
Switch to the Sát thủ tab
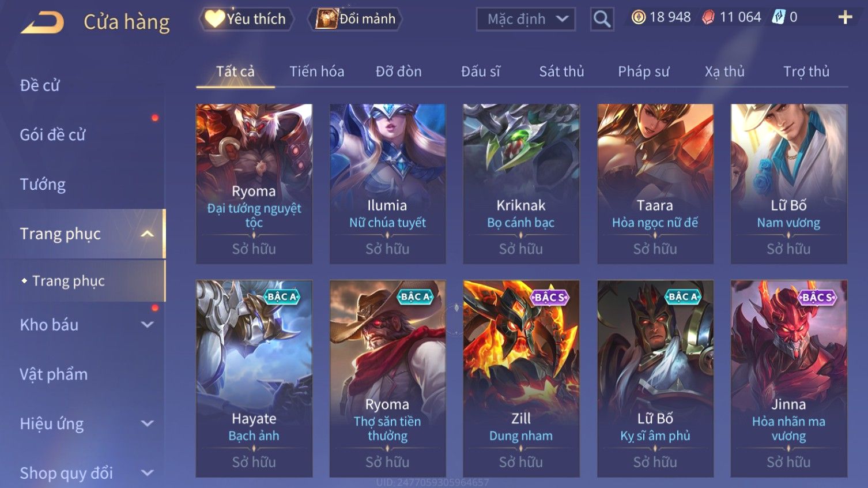click(x=561, y=72)
